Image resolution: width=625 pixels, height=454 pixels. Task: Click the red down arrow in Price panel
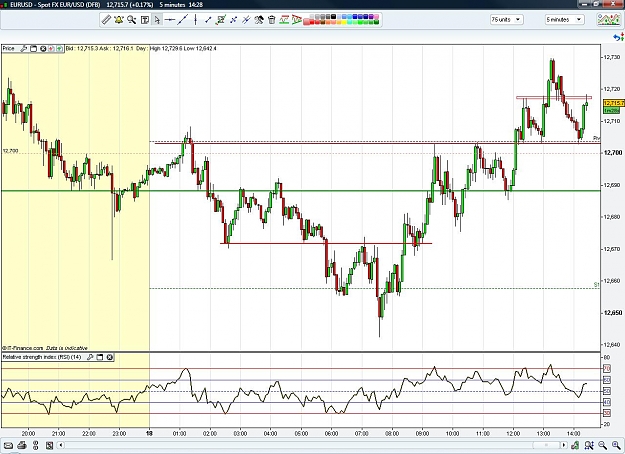[51, 49]
